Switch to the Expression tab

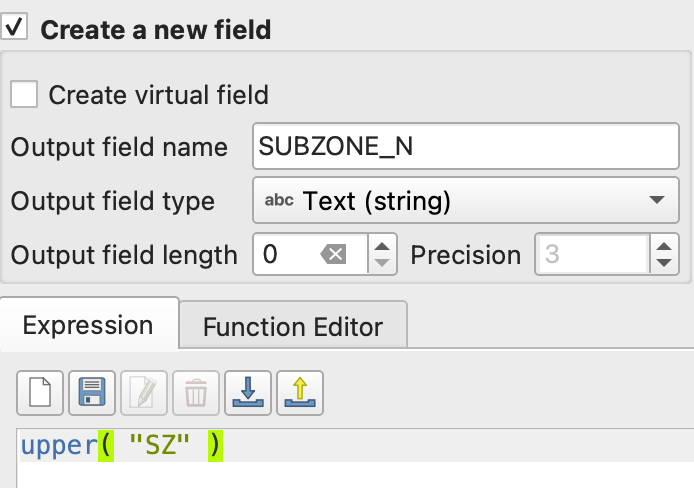(x=88, y=325)
